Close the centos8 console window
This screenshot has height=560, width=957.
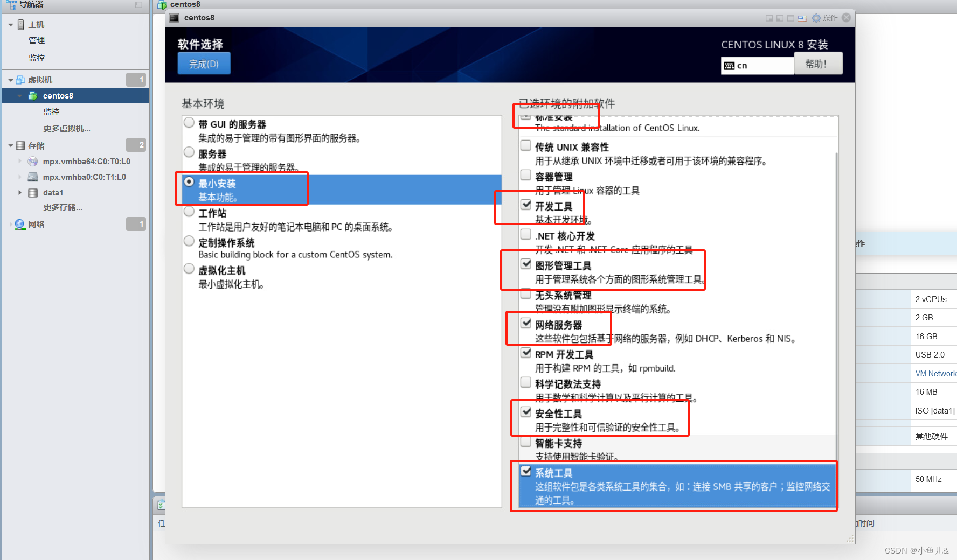click(847, 18)
